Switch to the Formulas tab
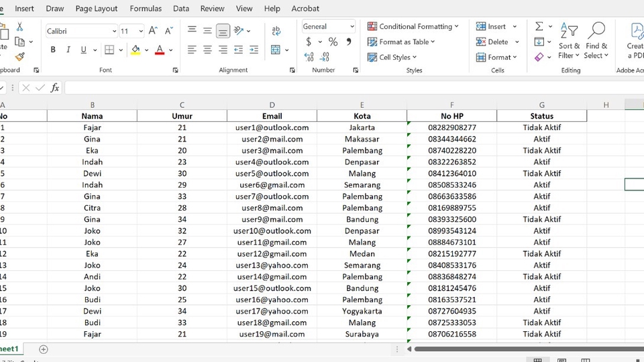 pos(146,9)
